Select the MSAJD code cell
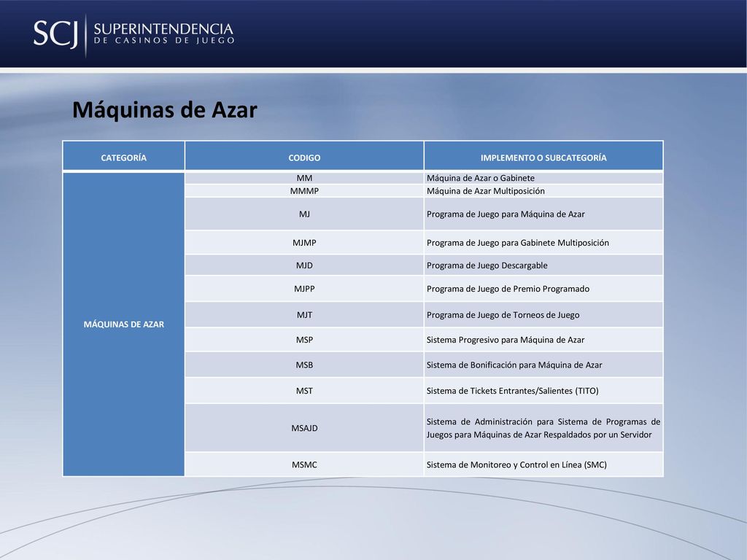747x560 pixels. click(x=304, y=428)
